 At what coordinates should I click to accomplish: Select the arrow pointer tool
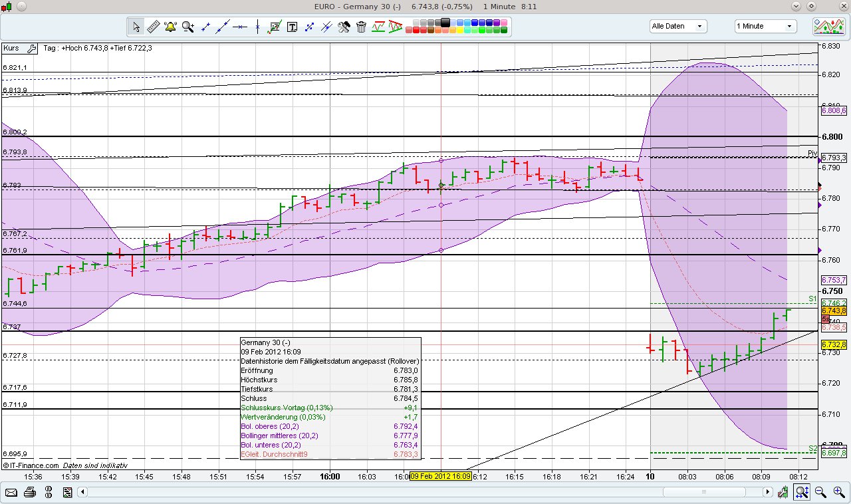click(136, 27)
